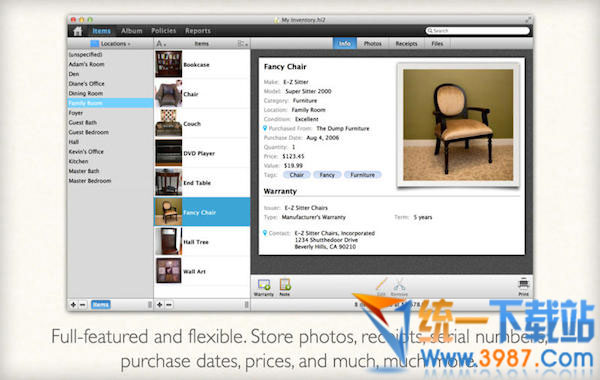Open the Policies section

click(x=163, y=31)
